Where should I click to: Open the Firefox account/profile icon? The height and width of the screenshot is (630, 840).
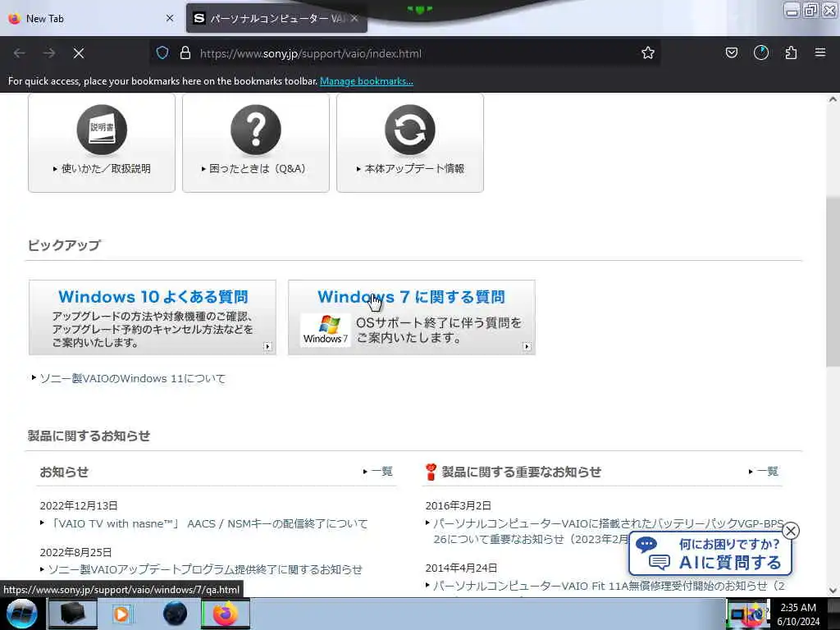coord(761,53)
